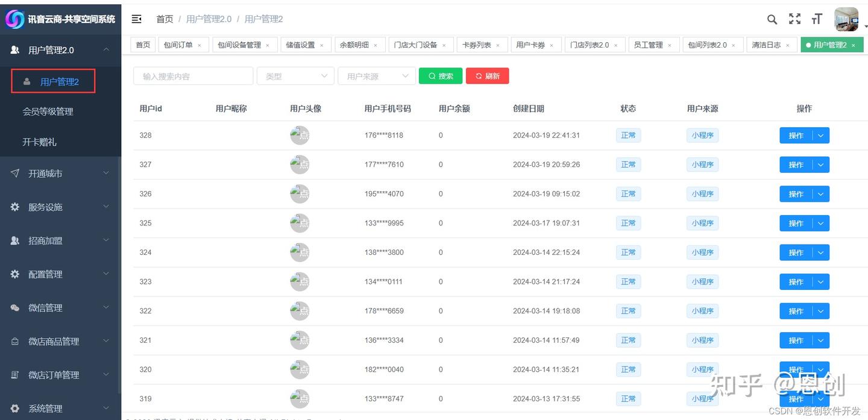Close the 员工管理 tab
The height and width of the screenshot is (420, 868).
click(670, 45)
